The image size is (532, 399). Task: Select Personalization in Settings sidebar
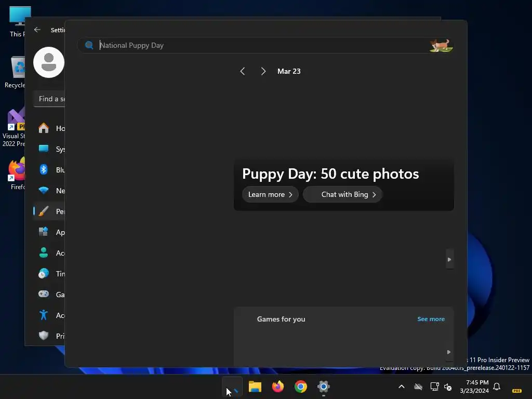point(49,211)
